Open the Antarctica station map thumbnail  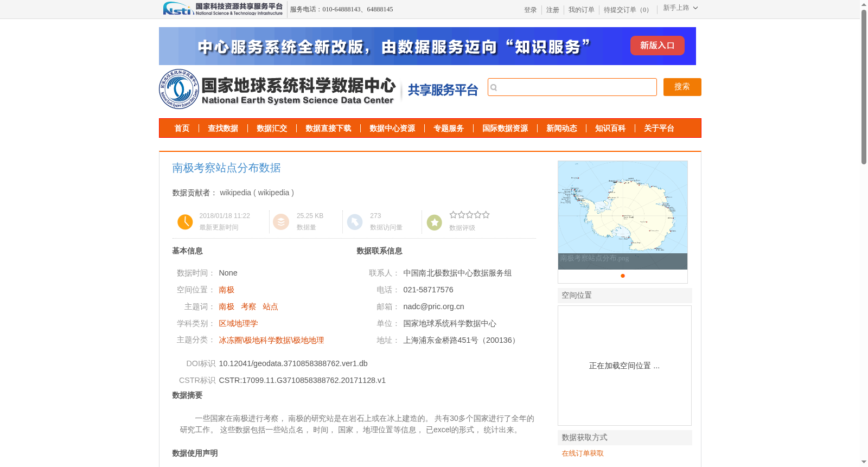[623, 215]
